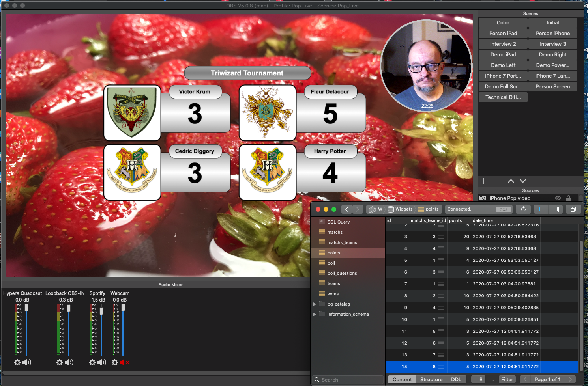This screenshot has height=386, width=588.
Task: Select the poll_questions table
Action: click(x=348, y=273)
